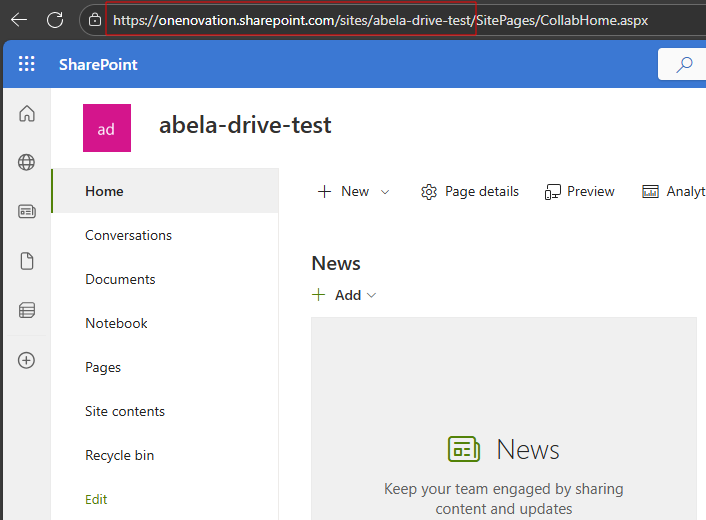Go back with browser back arrow
The width and height of the screenshot is (706, 520).
(x=19, y=20)
